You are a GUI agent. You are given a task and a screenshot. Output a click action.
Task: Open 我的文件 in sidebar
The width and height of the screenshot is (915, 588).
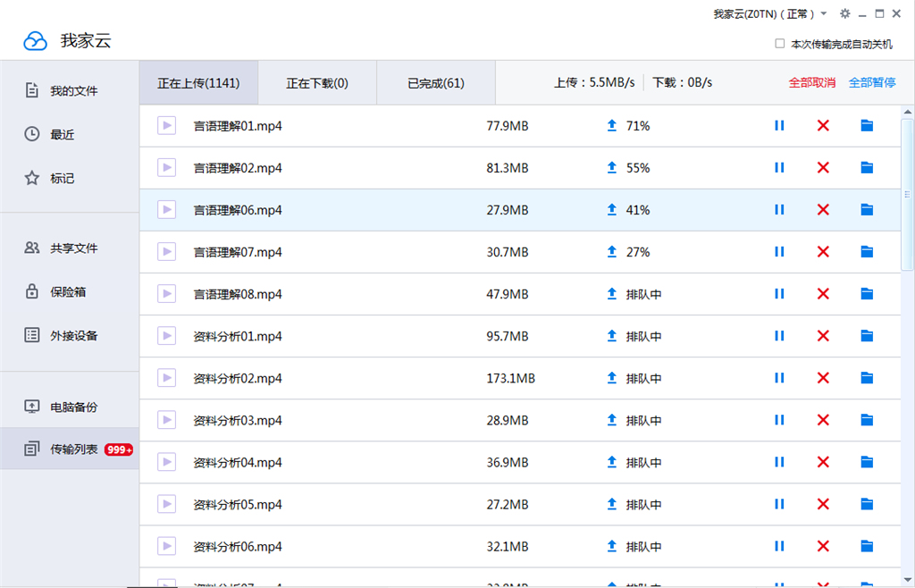click(x=73, y=91)
